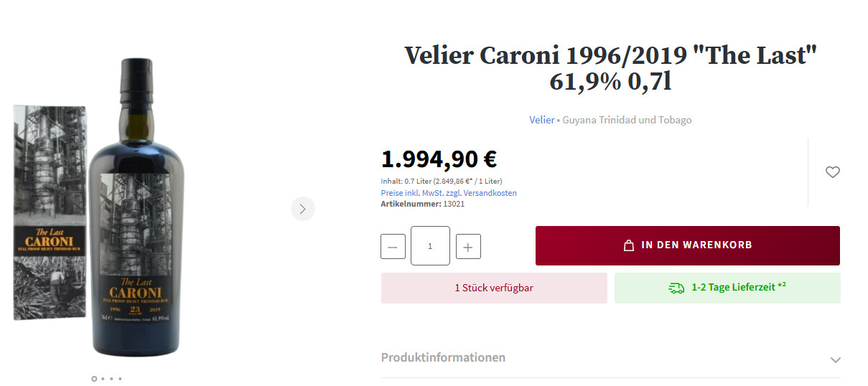The height and width of the screenshot is (386, 868).
Task: Expand the Produktinformationen section
Action: [x=443, y=357]
